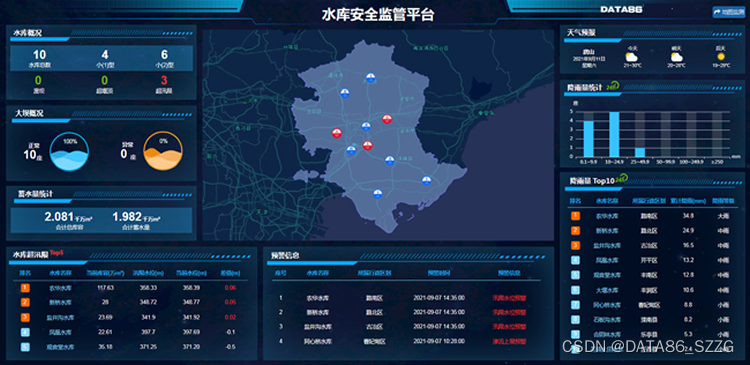Click the rainfall value 34.8 in Top10
The height and width of the screenshot is (365, 750).
(x=688, y=216)
